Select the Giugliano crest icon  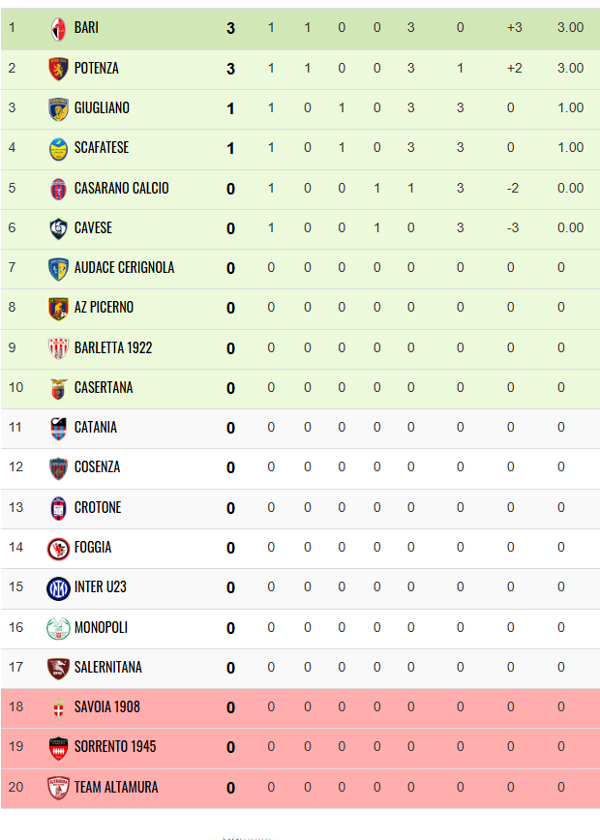pyautogui.click(x=58, y=109)
